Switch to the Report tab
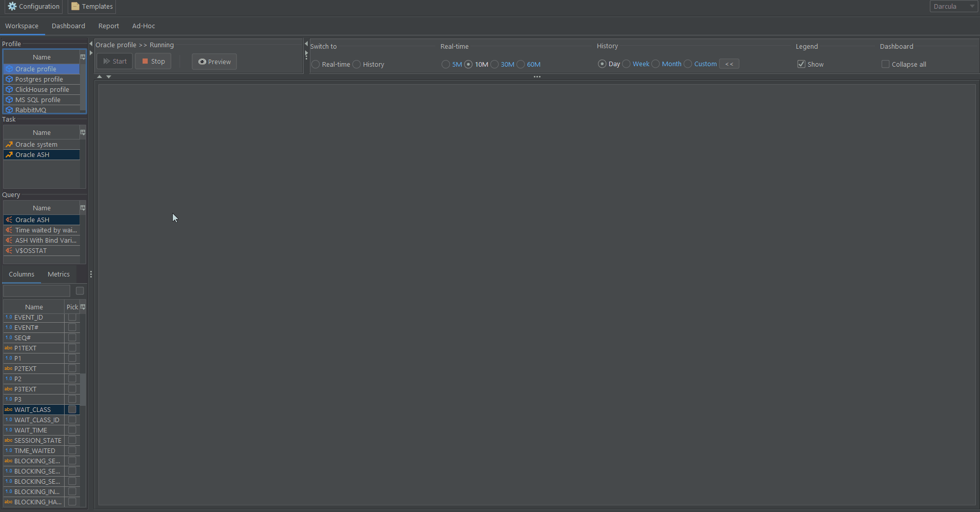The height and width of the screenshot is (512, 980). [x=109, y=26]
